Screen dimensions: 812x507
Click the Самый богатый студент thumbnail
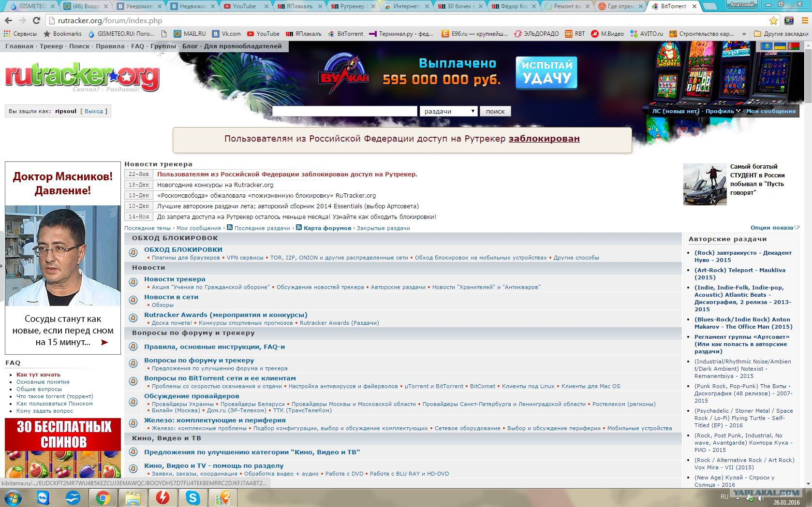(x=705, y=184)
